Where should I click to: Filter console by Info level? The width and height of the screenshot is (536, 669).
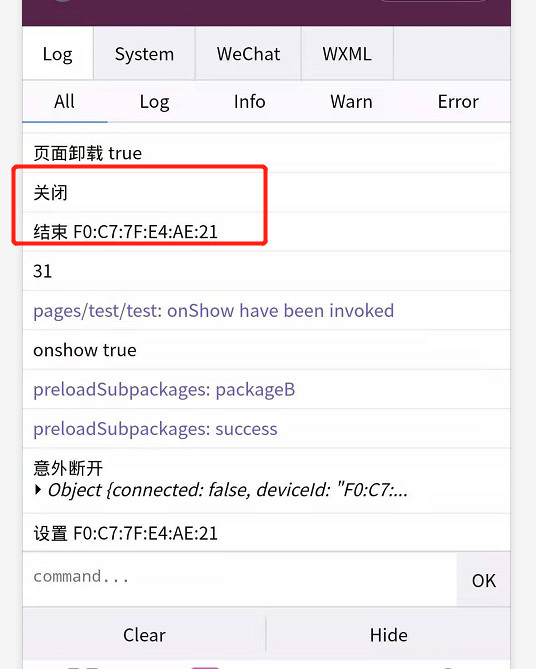click(x=250, y=102)
